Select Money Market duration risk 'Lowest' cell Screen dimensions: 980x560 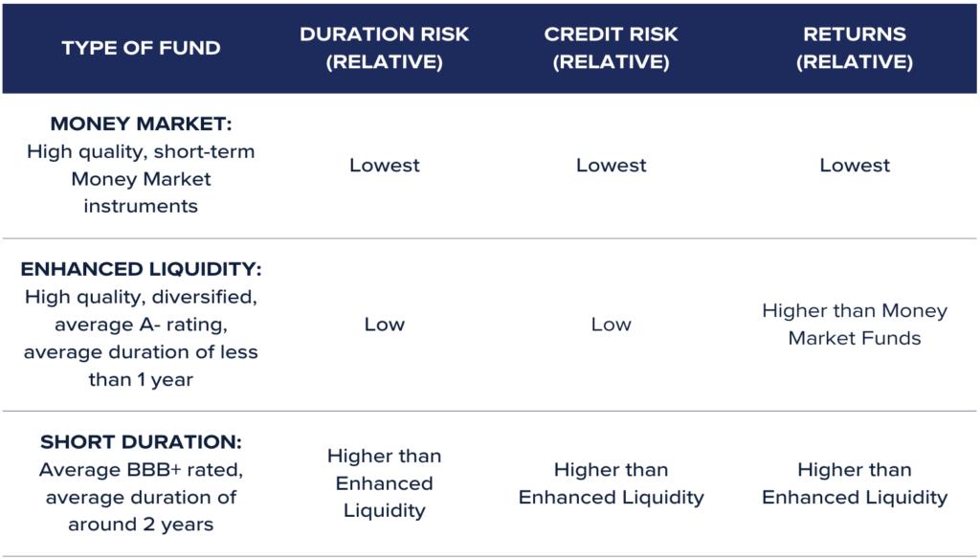[x=385, y=165]
